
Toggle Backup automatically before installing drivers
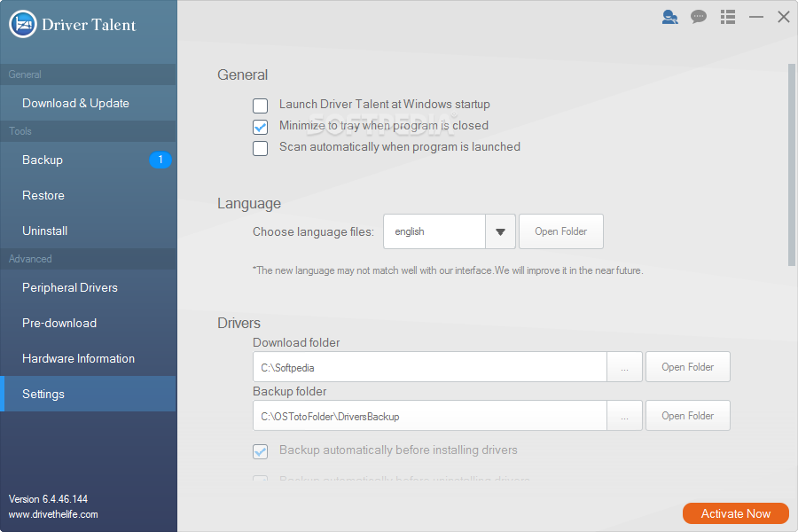point(260,451)
